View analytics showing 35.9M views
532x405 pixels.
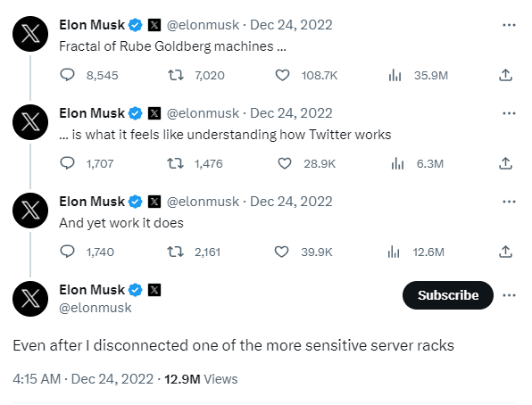pyautogui.click(x=395, y=75)
